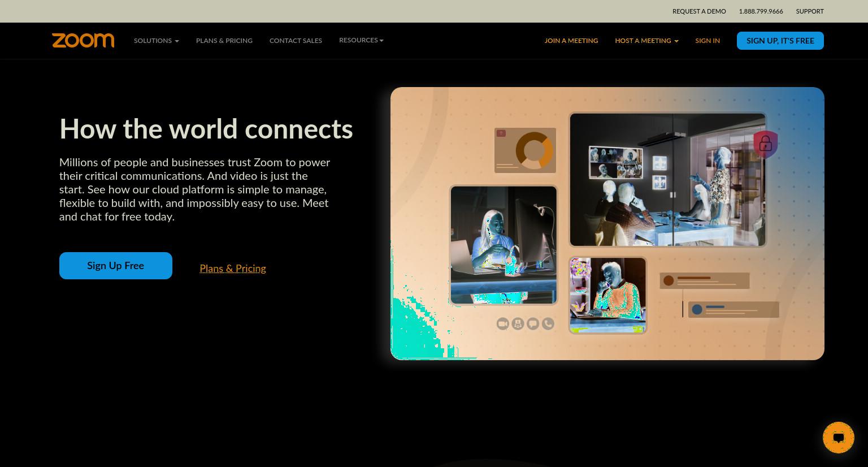Click Sign Up, It's Free button
The height and width of the screenshot is (467, 868).
pyautogui.click(x=780, y=41)
